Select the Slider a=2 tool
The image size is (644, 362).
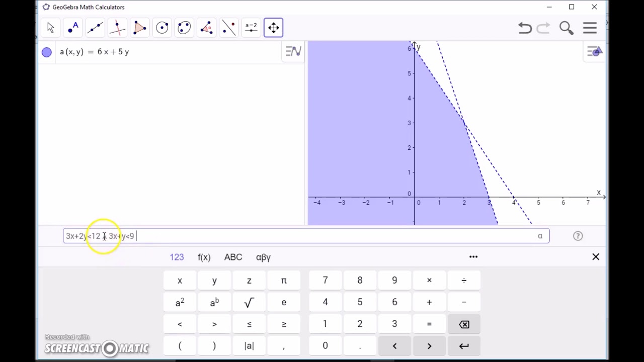click(x=251, y=28)
